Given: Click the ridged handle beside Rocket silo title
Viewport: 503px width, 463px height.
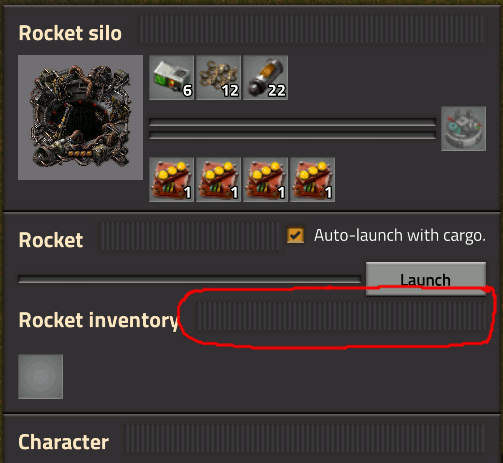Looking at the screenshot, I should 312,29.
